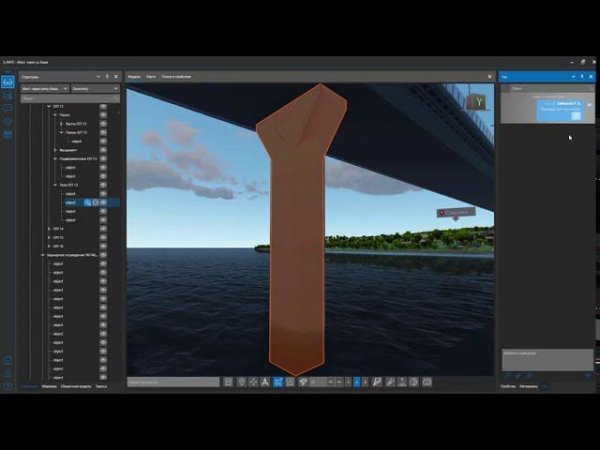Click the last rectangular icon in viewport toolbar

coord(427,382)
